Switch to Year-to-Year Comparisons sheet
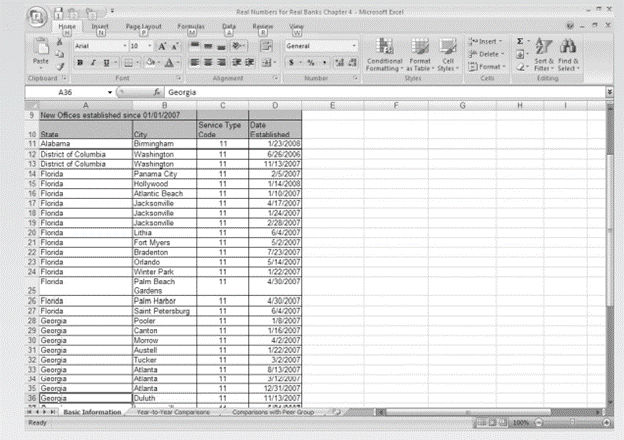 (x=173, y=412)
